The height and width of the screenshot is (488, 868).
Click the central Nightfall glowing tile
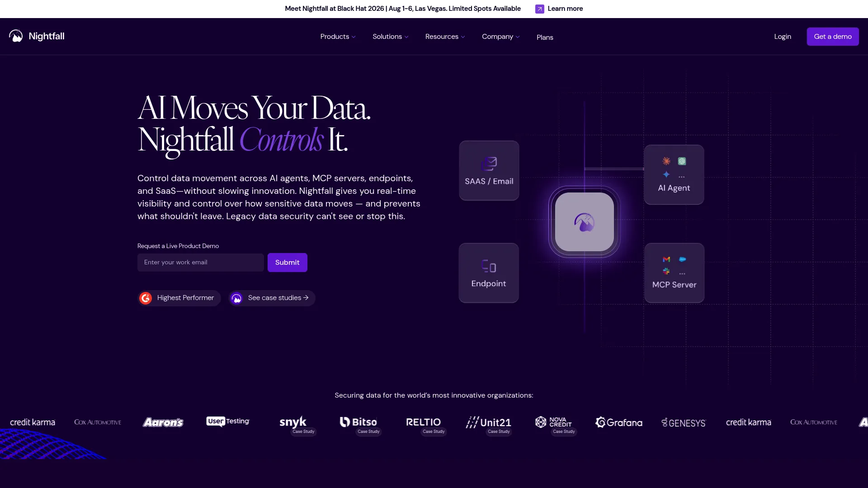click(584, 222)
